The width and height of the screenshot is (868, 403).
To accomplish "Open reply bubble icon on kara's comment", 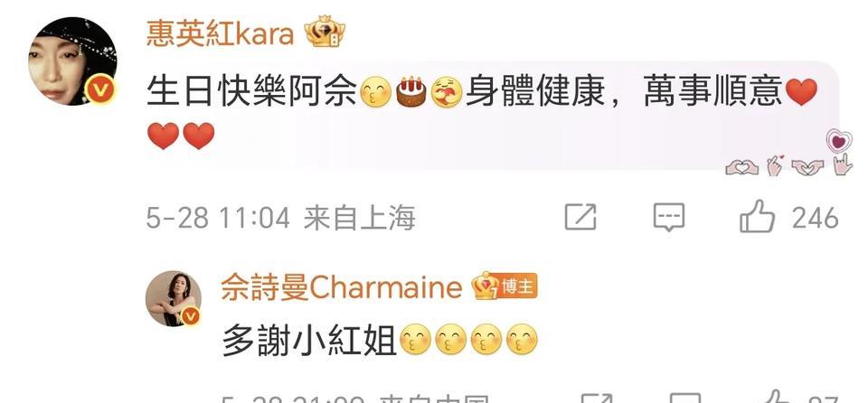I will point(669,217).
